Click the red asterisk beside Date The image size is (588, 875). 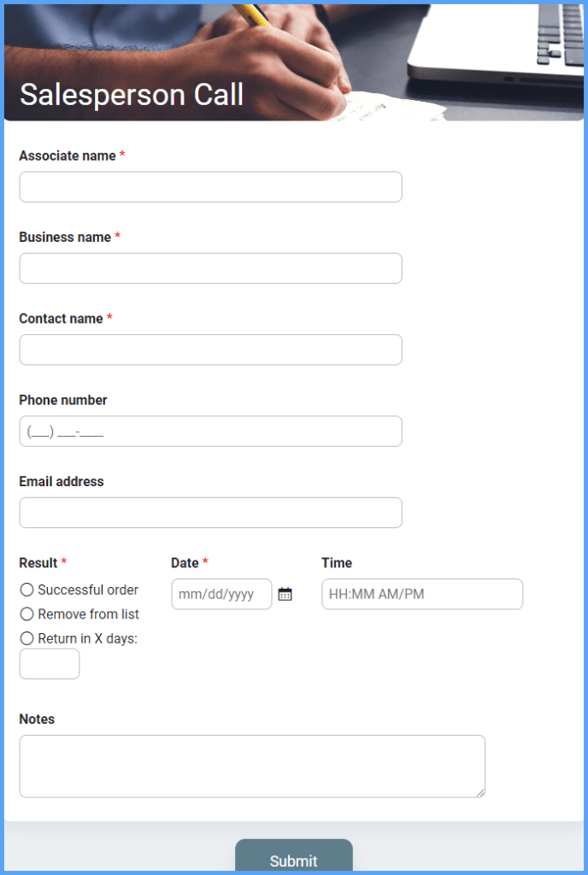204,562
